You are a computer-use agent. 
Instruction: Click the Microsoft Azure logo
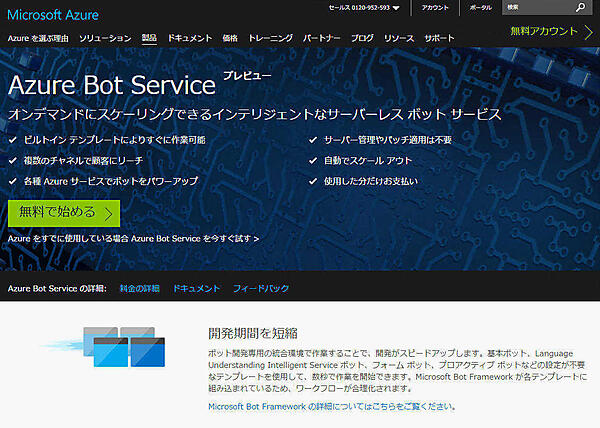[53, 15]
